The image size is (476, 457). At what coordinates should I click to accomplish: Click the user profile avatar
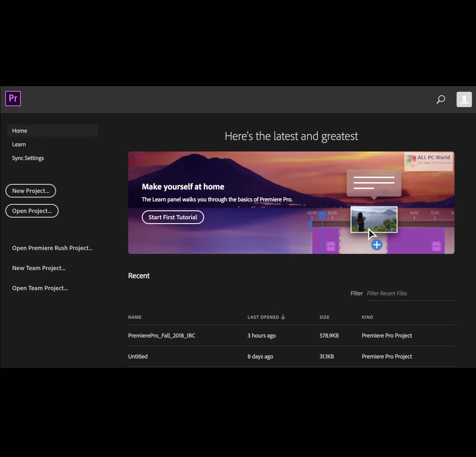coord(464,99)
